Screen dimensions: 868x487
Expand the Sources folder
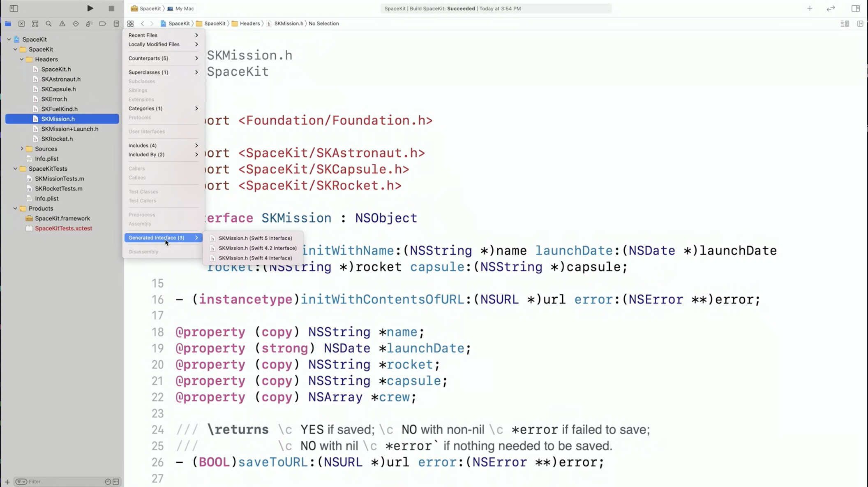point(22,149)
